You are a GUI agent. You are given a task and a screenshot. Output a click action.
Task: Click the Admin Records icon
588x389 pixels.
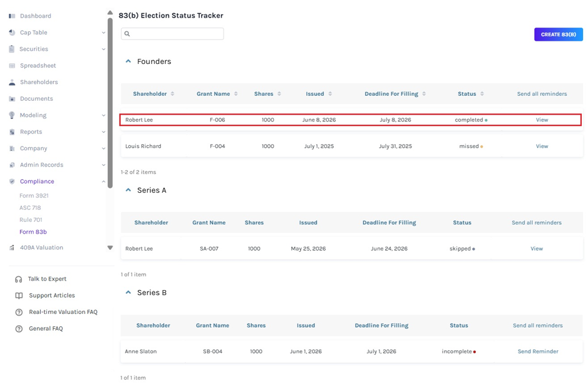[12, 165]
